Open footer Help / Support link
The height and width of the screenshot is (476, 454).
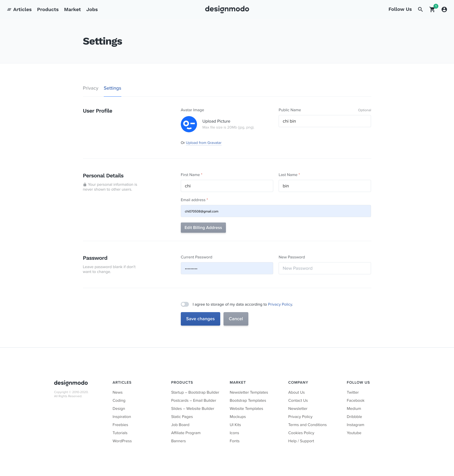tap(301, 441)
